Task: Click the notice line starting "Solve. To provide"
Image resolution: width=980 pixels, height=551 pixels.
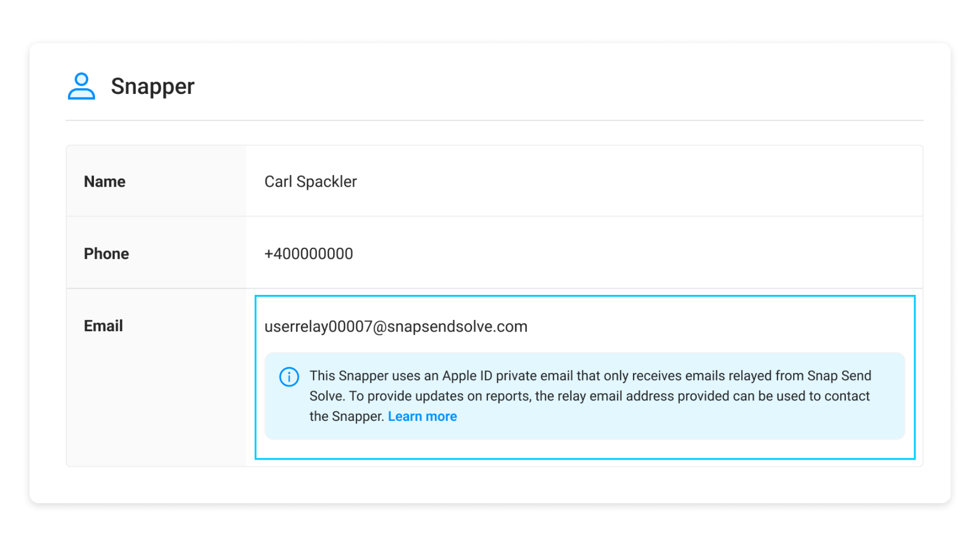Action: click(x=589, y=396)
